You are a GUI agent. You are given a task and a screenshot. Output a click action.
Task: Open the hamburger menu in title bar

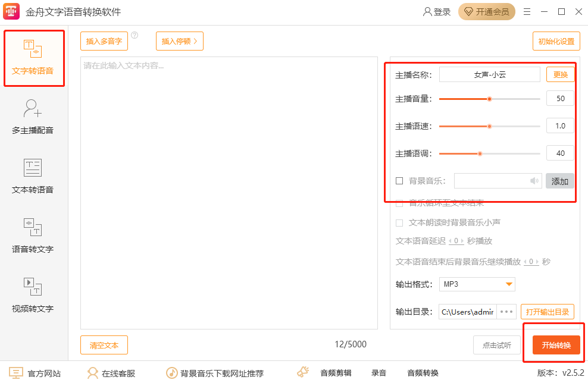tap(526, 12)
